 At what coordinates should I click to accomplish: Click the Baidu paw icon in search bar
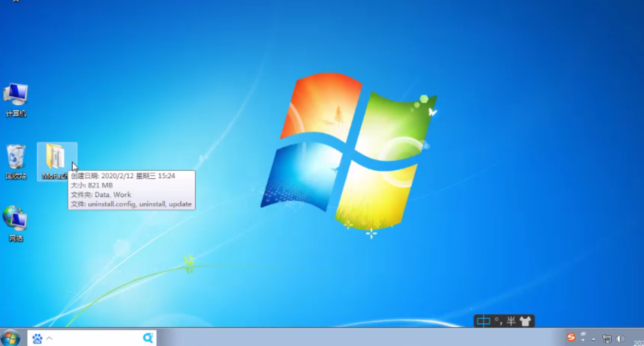click(x=37, y=338)
